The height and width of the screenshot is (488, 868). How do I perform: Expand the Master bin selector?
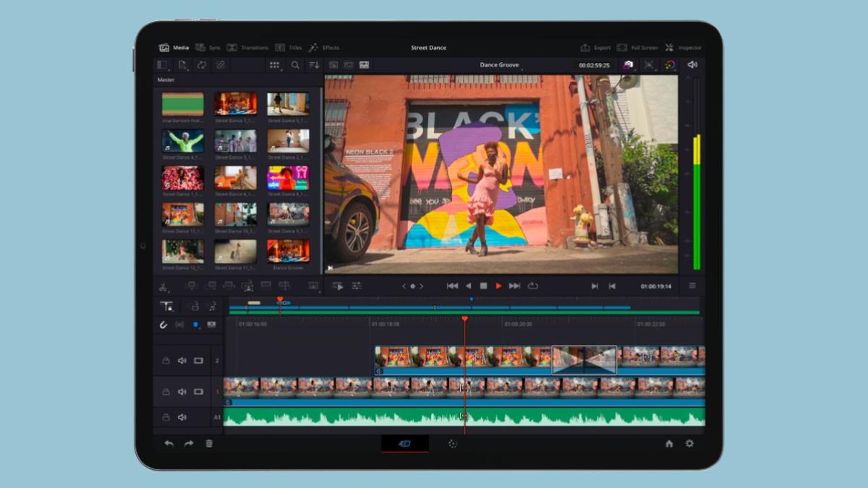[x=165, y=80]
